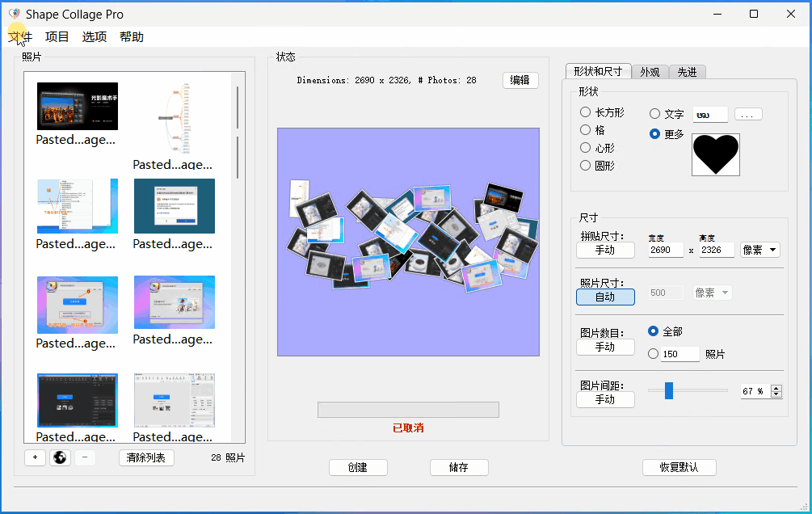Screen dimensions: 812x514
Task: Open the 选项 menu
Action: point(95,37)
